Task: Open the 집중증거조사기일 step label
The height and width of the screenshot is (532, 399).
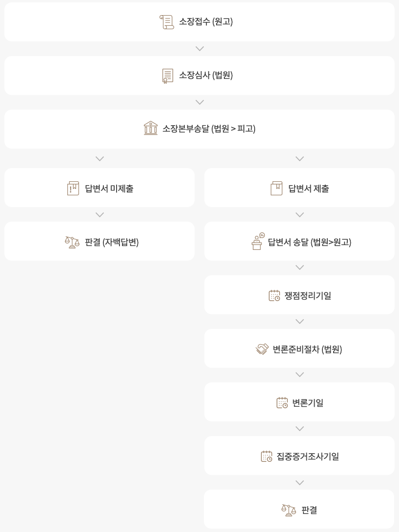Action: point(307,456)
